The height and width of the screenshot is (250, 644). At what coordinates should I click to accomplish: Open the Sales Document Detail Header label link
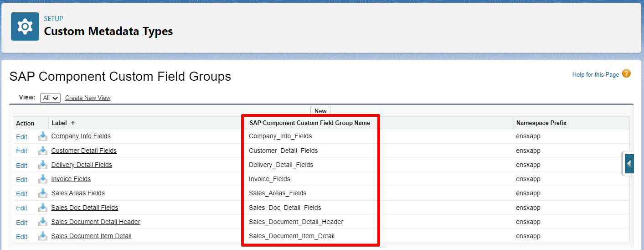96,222
